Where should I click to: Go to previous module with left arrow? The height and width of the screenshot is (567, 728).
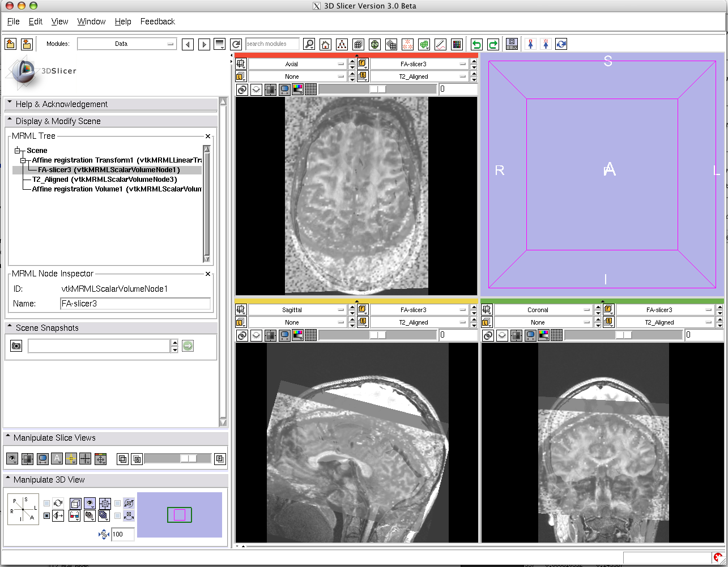coord(188,44)
